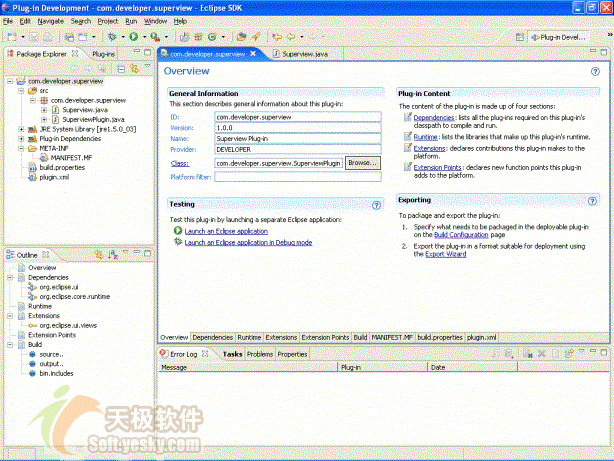Select build.properties in Package Explorer
The height and width of the screenshot is (461, 614).
coord(62,168)
